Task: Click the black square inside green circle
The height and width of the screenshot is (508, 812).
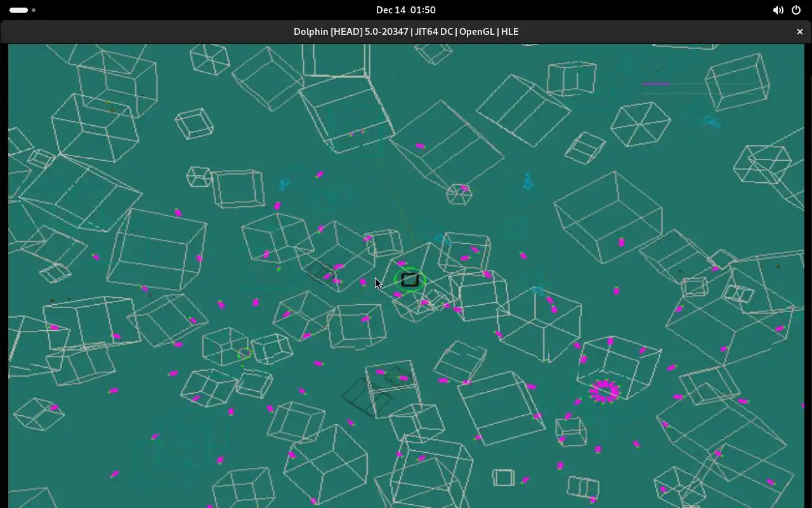Action: coord(410,280)
